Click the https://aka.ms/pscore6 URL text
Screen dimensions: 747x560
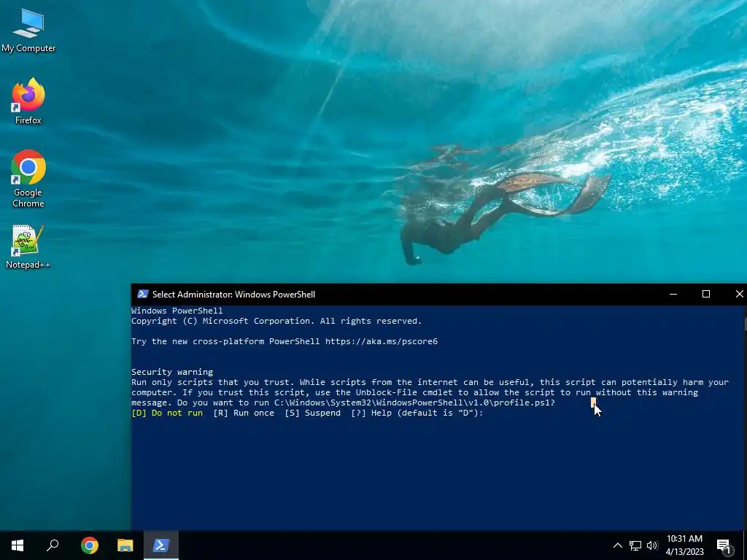tap(381, 341)
